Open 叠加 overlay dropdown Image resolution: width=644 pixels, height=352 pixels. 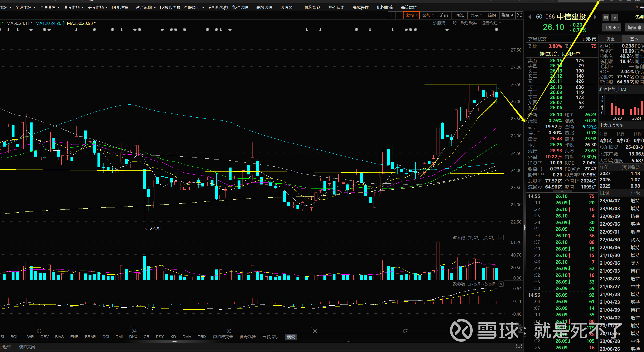pos(428,15)
